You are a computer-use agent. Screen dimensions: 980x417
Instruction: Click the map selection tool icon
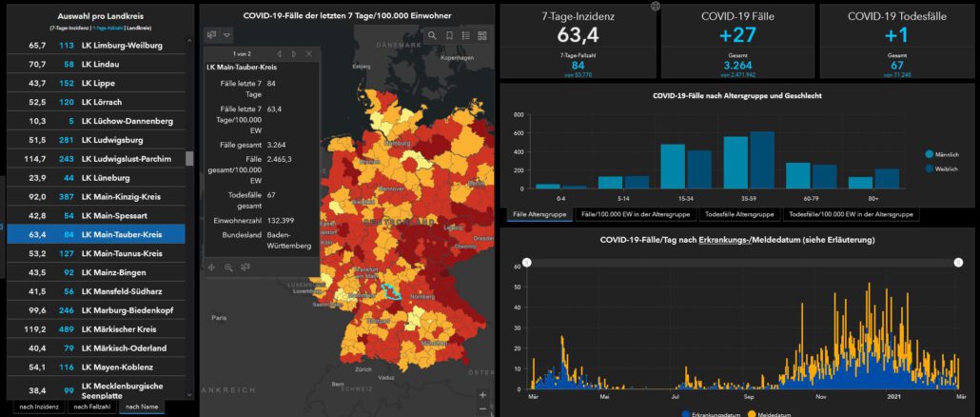click(x=212, y=35)
